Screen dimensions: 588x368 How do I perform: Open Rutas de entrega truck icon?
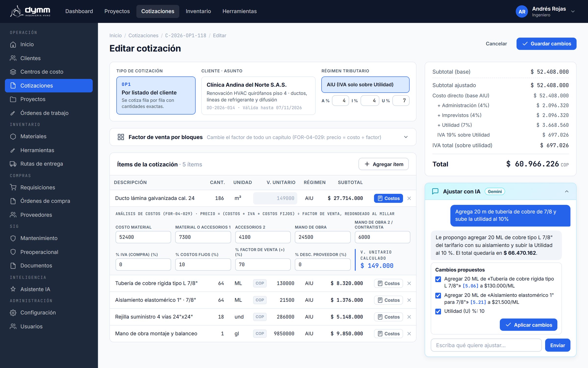[13, 164]
